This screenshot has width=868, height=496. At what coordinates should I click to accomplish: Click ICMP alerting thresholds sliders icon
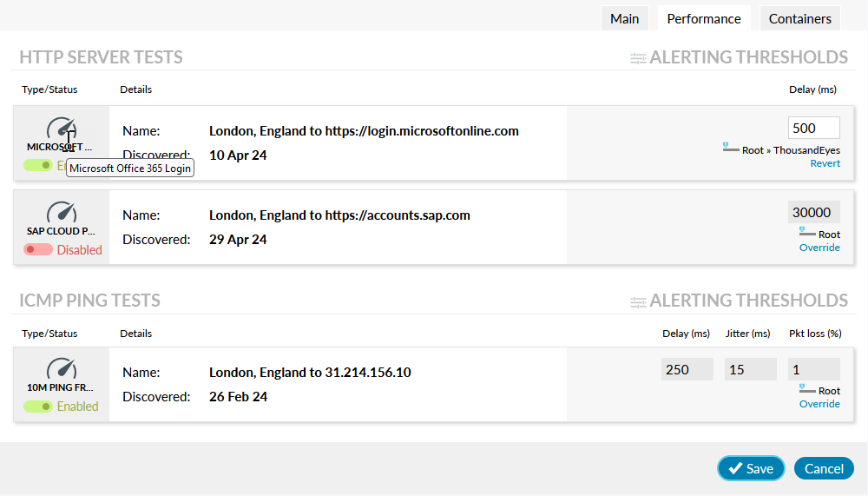(638, 301)
